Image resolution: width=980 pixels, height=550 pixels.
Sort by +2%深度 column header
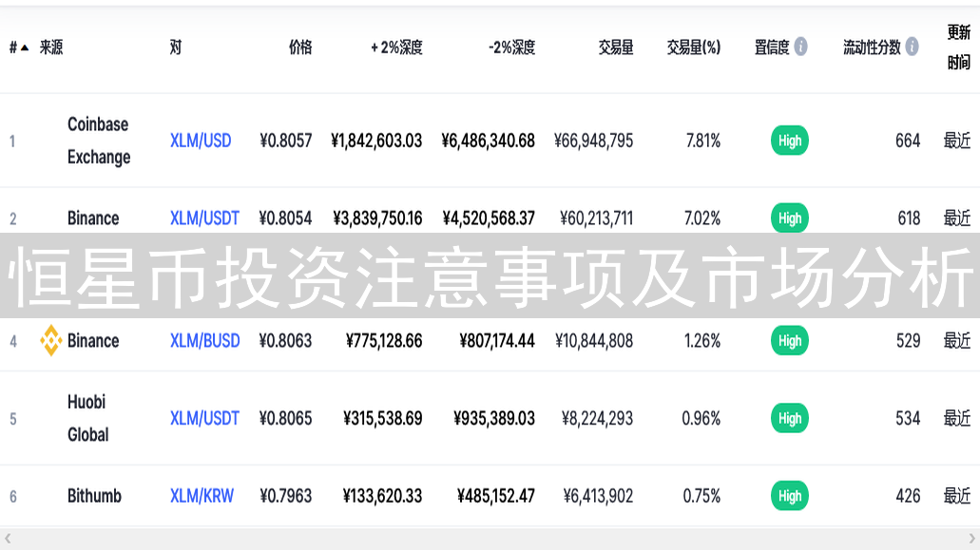[396, 47]
